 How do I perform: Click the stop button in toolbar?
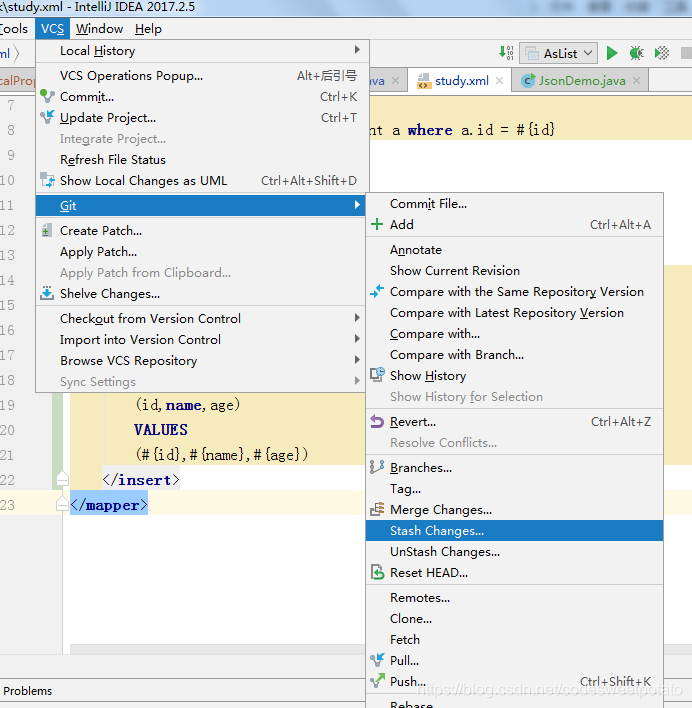687,53
